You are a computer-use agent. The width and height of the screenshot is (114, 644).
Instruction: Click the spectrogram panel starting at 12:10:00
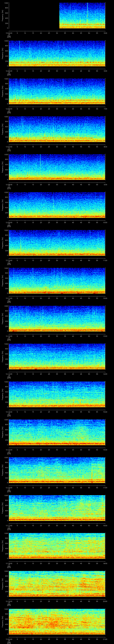click(57, 243)
